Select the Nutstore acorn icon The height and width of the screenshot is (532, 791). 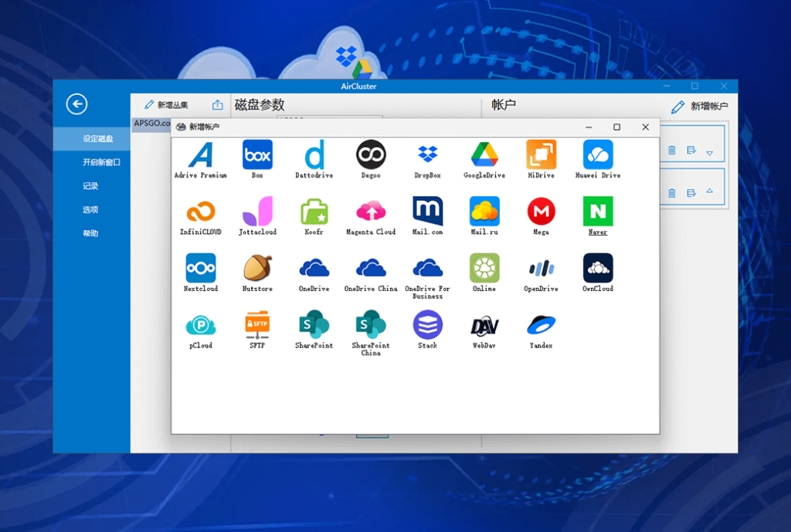click(257, 273)
